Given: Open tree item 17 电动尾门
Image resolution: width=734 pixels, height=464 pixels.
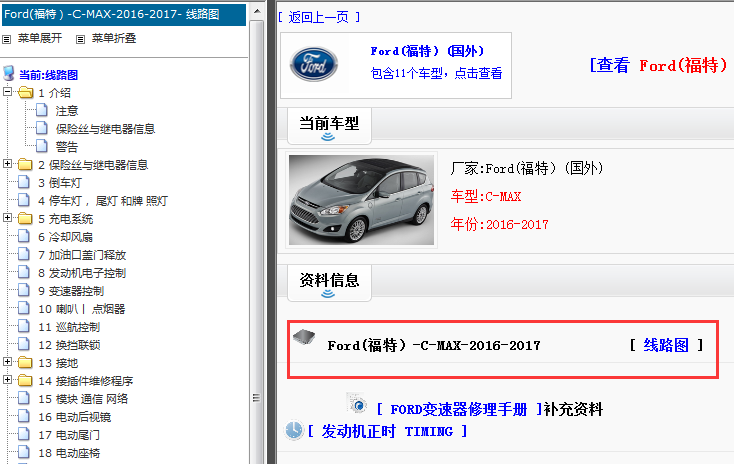Looking at the screenshot, I should pos(69,435).
